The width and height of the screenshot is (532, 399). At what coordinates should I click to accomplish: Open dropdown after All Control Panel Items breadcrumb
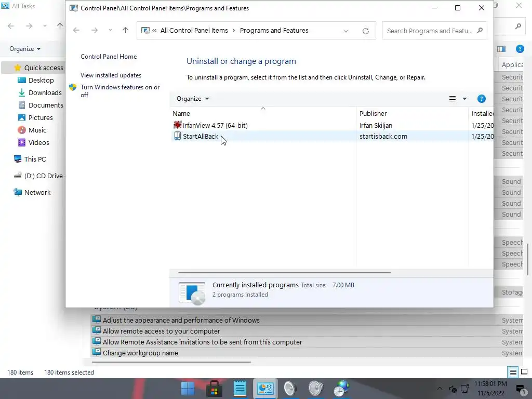point(234,31)
